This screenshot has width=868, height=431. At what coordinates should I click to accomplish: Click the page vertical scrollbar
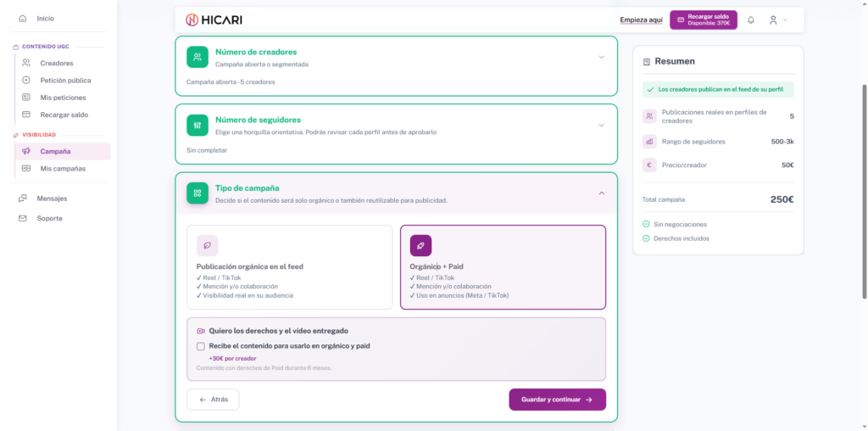pos(864,191)
